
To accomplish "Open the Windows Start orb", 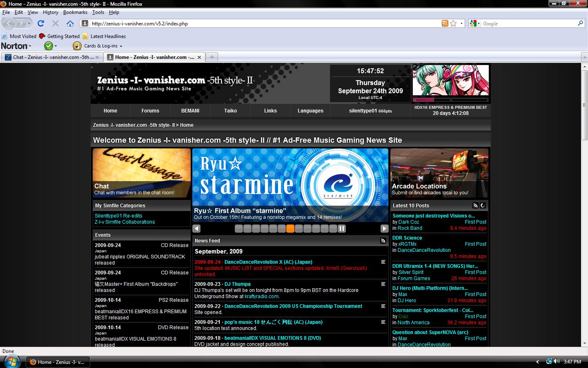I will point(11,361).
